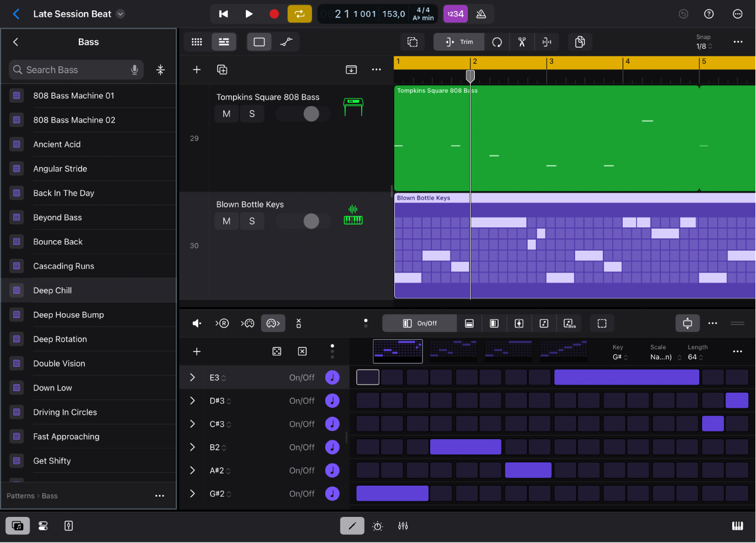This screenshot has width=756, height=543.
Task: Select the first pattern thumbnail in the sequencer
Action: click(398, 351)
